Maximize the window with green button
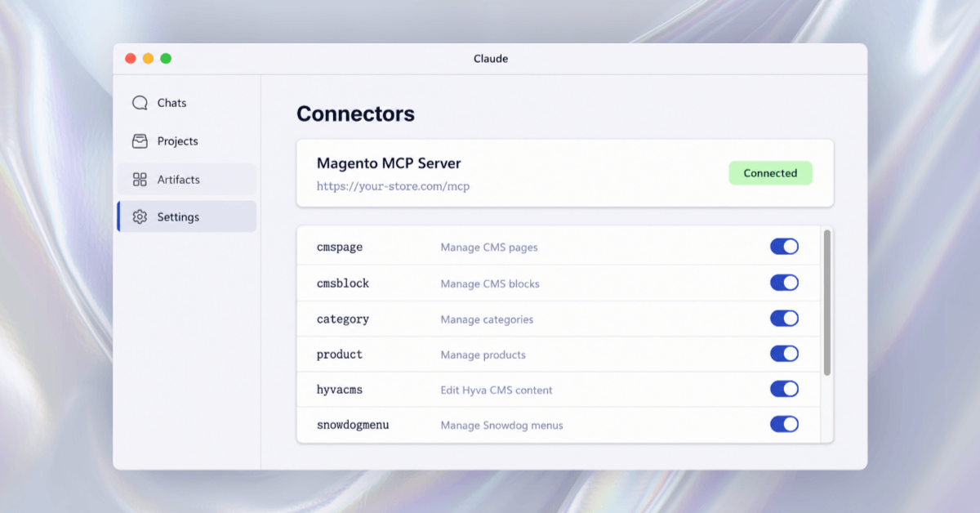Image resolution: width=980 pixels, height=513 pixels. tap(166, 58)
